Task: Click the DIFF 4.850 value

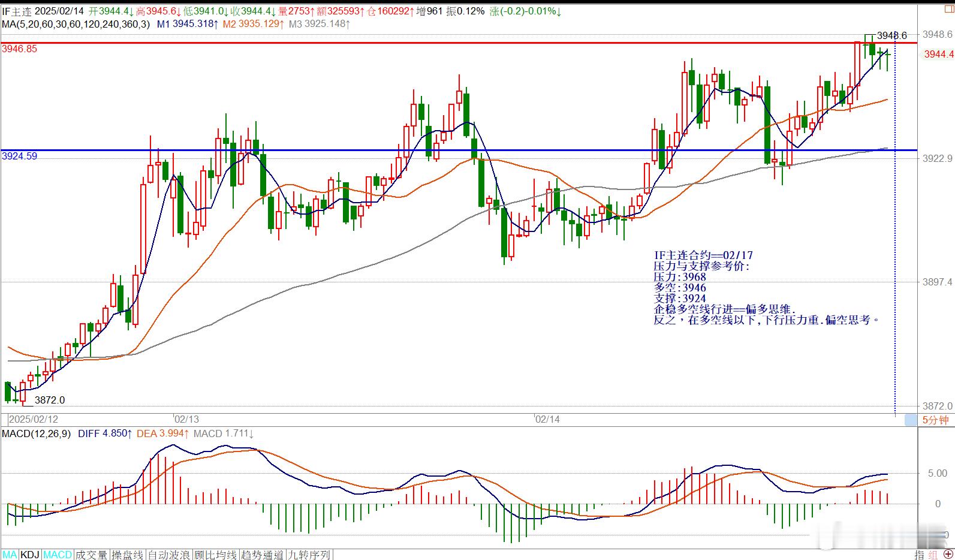Action: point(105,433)
